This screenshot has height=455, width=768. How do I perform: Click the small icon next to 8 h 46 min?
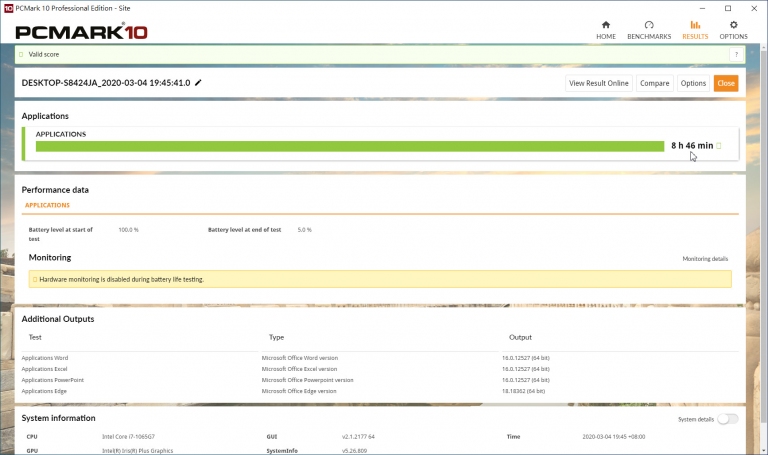click(x=719, y=145)
